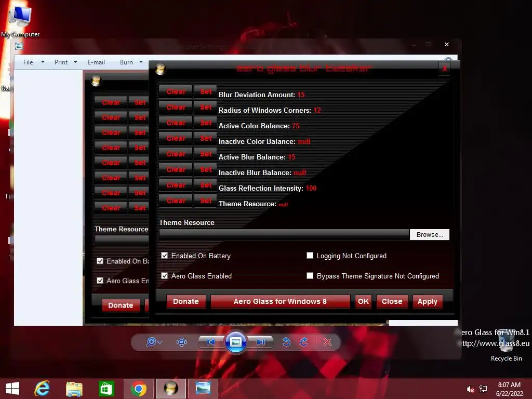Start the slide show center button

coord(236,342)
